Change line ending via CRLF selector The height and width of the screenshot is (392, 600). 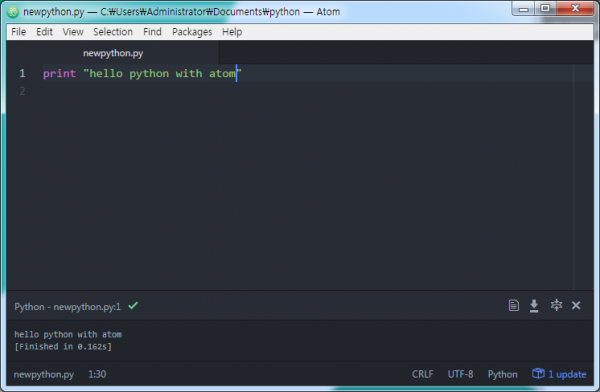422,374
